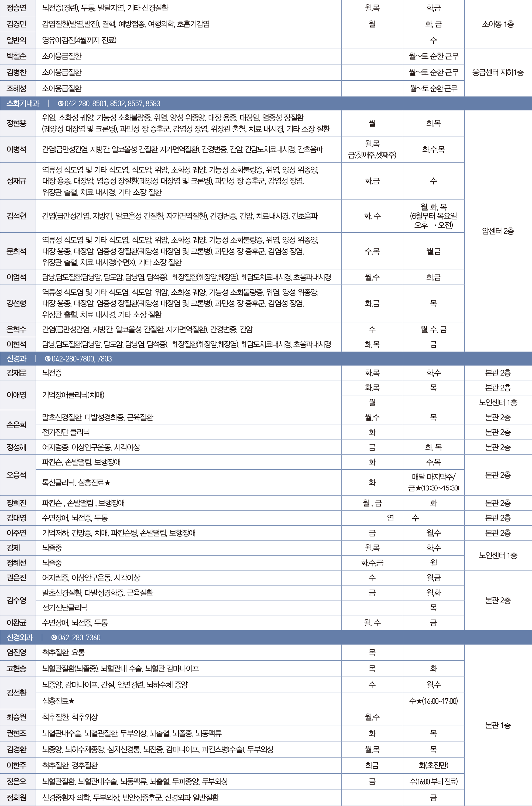Image resolution: width=532 pixels, height=806 pixels.
Task: Select doctor name 권현조
Action: 17,733
